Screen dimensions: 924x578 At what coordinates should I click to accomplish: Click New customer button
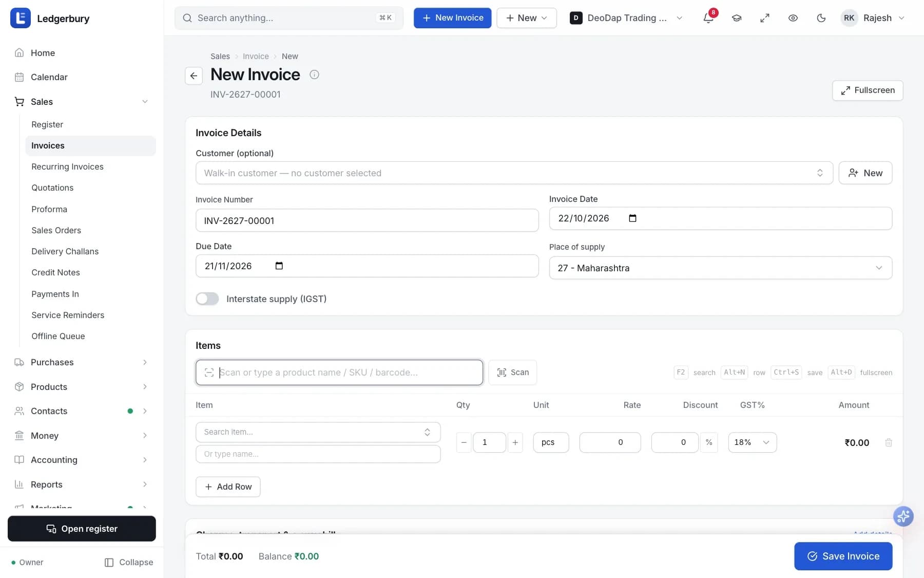(x=865, y=173)
